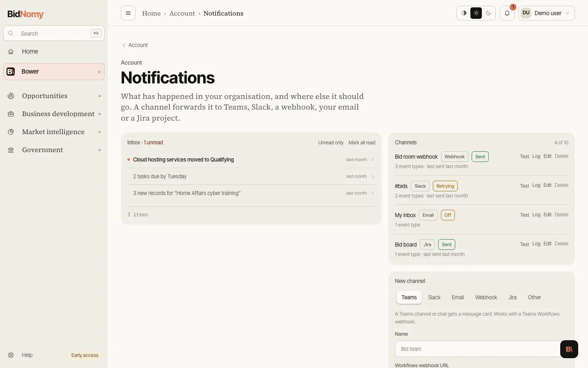Edit the My inbox channel
The width and height of the screenshot is (588, 368).
pos(548,215)
